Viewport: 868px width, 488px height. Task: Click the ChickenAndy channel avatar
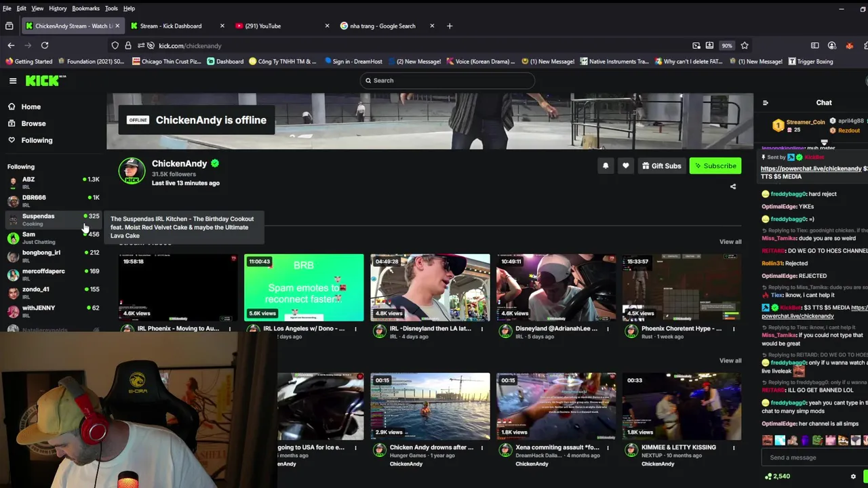(x=132, y=171)
